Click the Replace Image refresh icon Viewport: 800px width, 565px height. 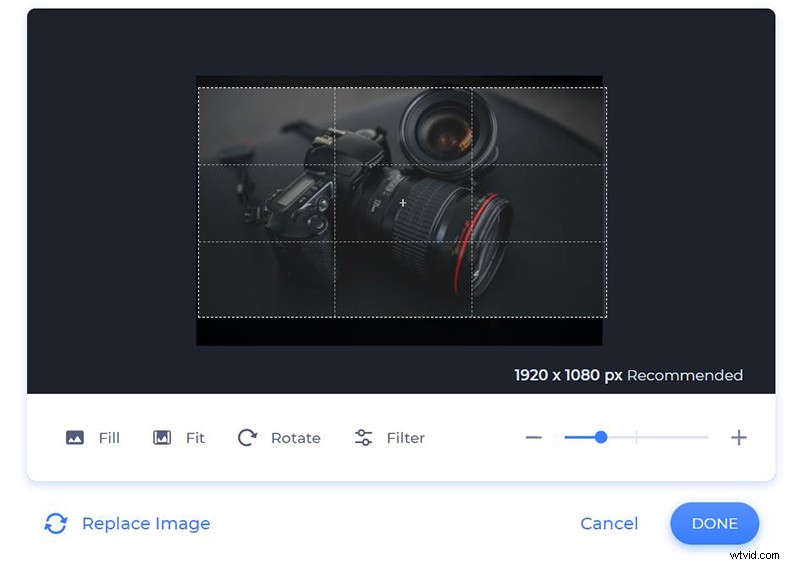tap(56, 523)
